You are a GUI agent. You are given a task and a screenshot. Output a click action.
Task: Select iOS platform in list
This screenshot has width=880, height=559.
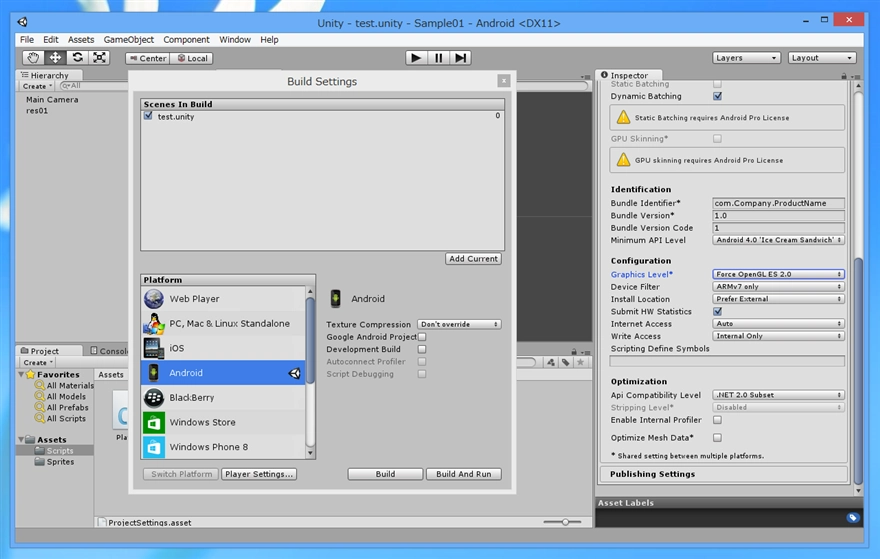tap(223, 348)
